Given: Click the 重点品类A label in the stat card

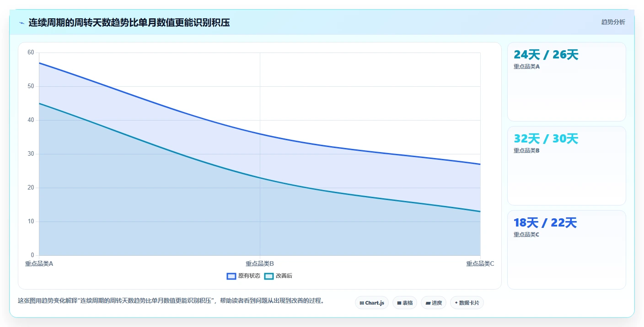Looking at the screenshot, I should coord(526,67).
